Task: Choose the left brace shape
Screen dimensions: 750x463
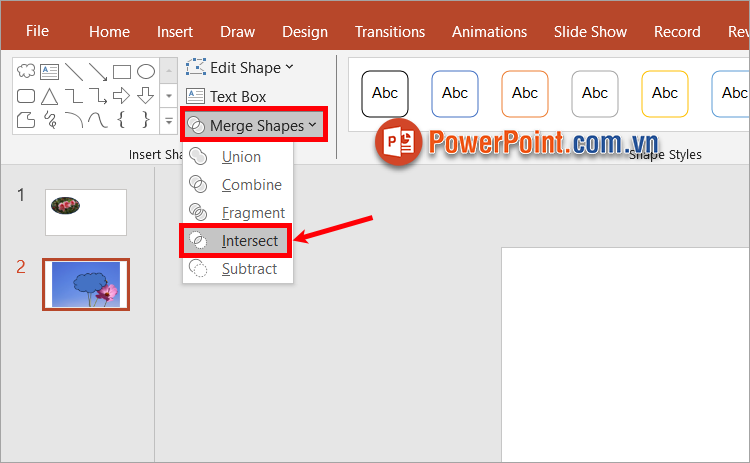Action: pyautogui.click(x=122, y=121)
